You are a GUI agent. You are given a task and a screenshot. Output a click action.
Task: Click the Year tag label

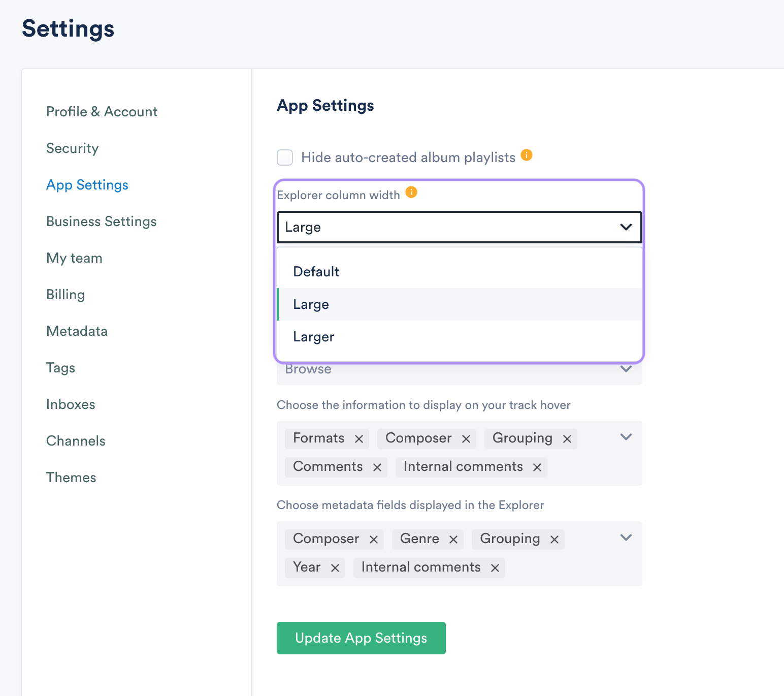click(x=307, y=567)
